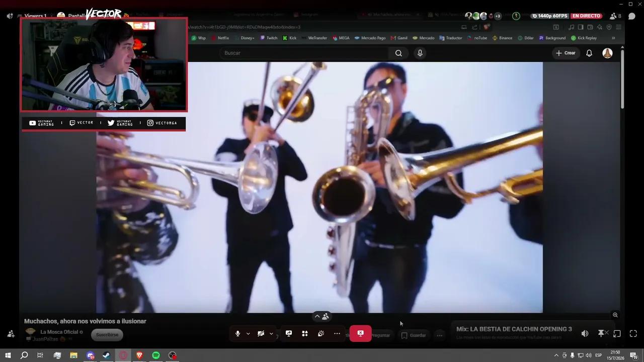This screenshot has height=362, width=644.
Task: Expand the bookmarks overflow chevron
Action: 613,38
